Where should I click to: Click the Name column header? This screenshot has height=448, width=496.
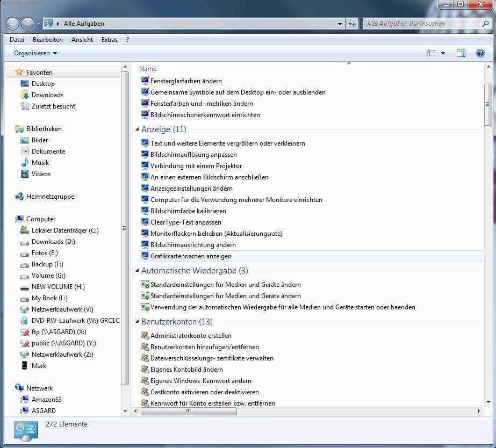pos(148,69)
